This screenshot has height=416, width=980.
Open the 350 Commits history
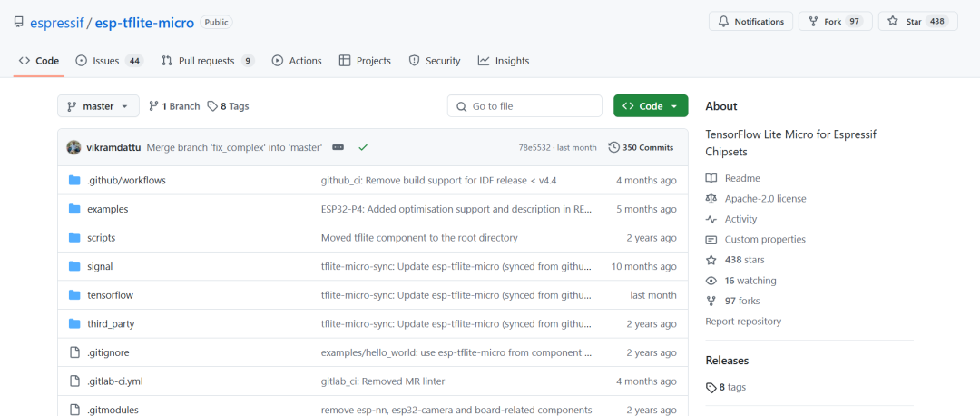pyautogui.click(x=641, y=147)
